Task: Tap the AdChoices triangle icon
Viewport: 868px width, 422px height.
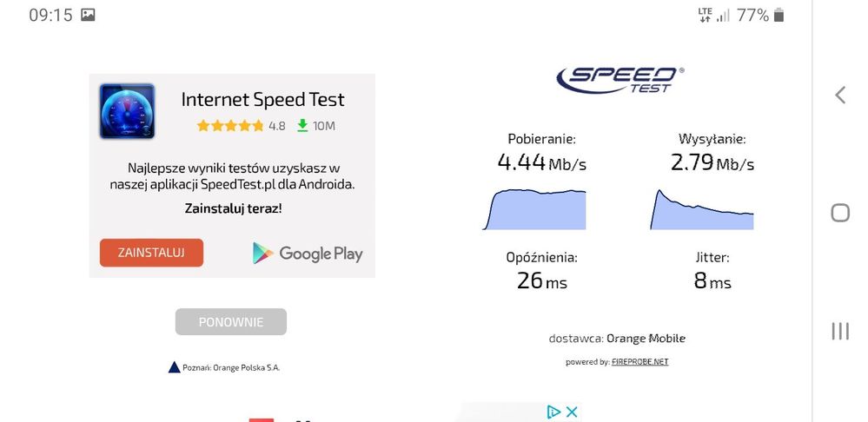Action: pos(553,412)
